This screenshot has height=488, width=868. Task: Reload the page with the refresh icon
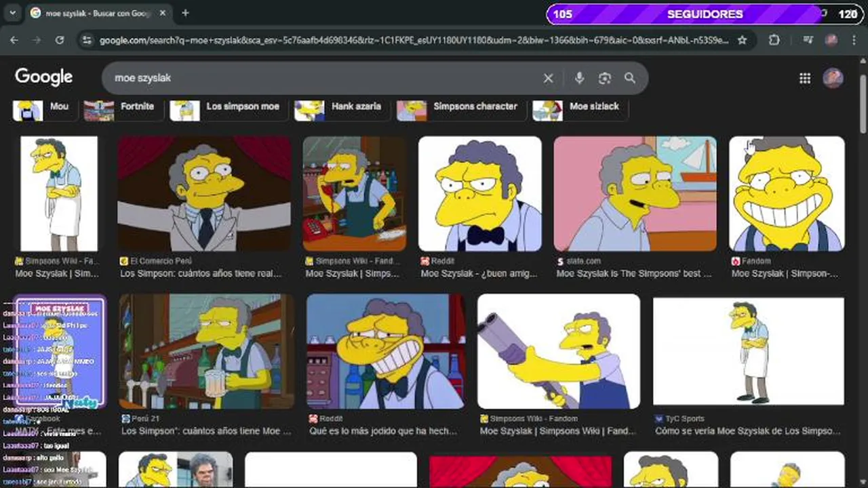tap(60, 41)
